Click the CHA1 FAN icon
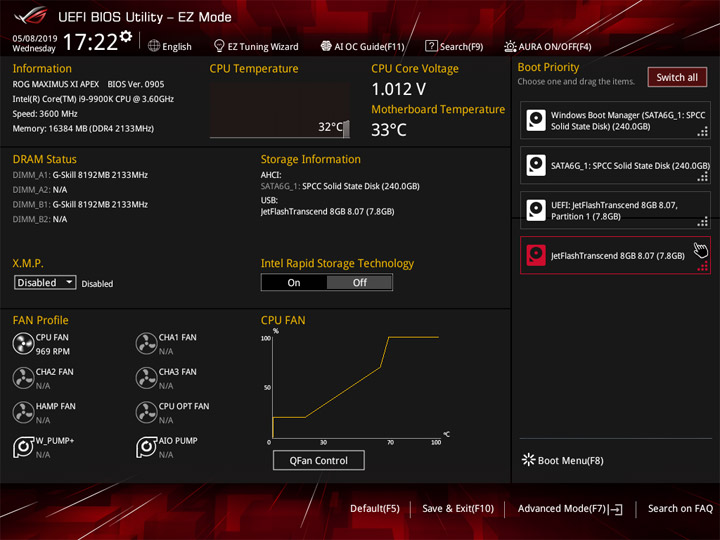The image size is (720, 540). click(x=146, y=343)
